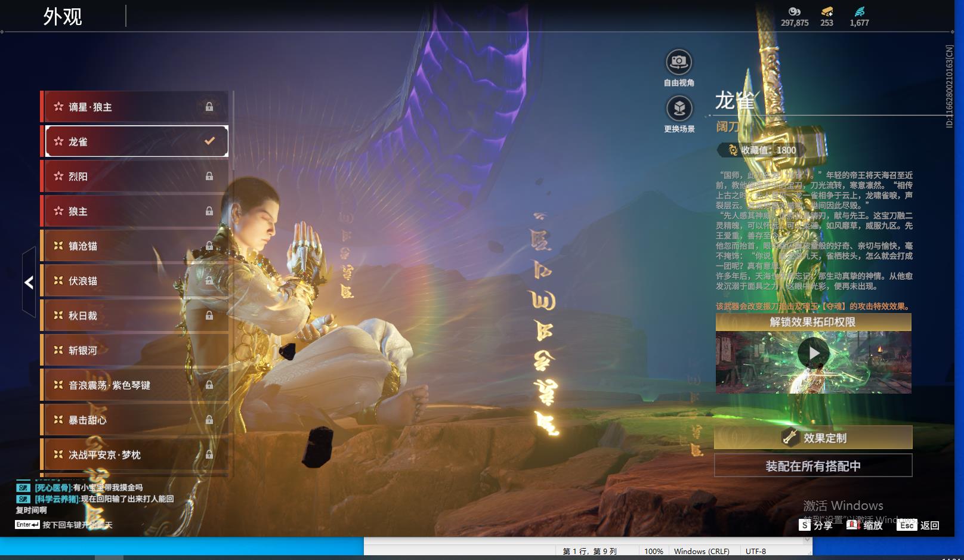This screenshot has width=964, height=560.
Task: Click the UTF-8 encoding in the status bar
Action: click(756, 551)
